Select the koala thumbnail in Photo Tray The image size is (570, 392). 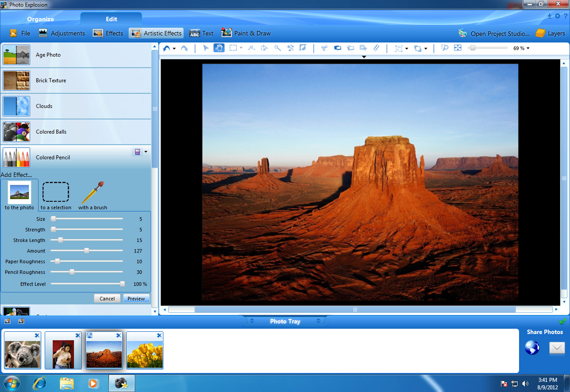[x=22, y=351]
